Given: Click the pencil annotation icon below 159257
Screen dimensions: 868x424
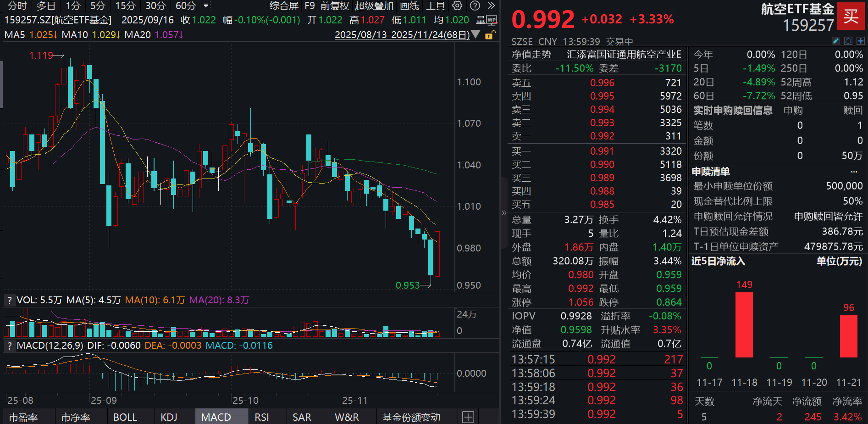Looking at the screenshot, I should 835,41.
